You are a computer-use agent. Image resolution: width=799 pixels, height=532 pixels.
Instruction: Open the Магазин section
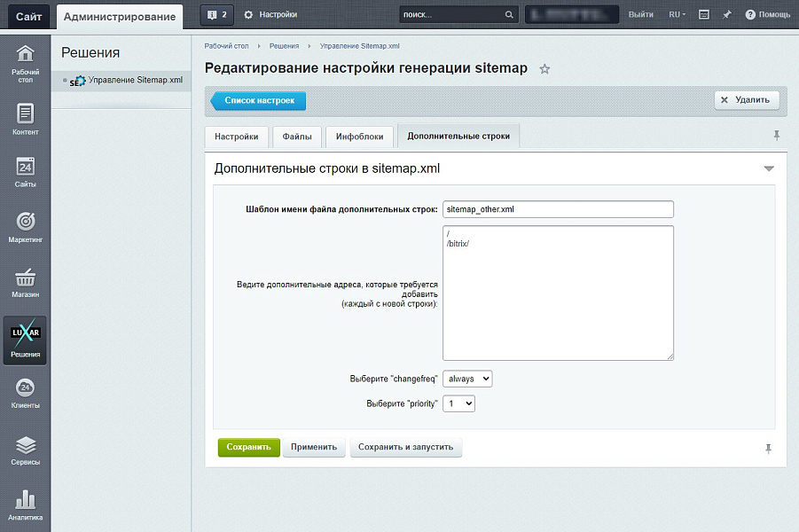pos(25,284)
